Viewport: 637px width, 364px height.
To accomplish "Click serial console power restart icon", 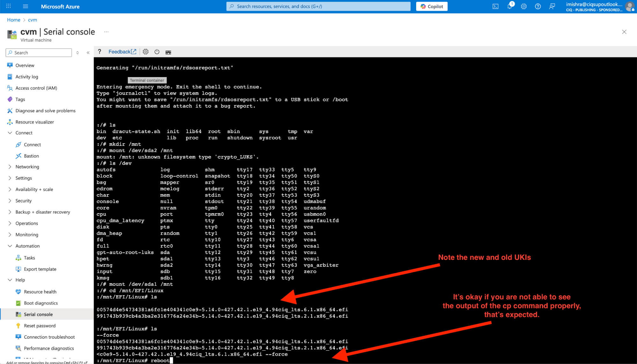I will tap(157, 52).
